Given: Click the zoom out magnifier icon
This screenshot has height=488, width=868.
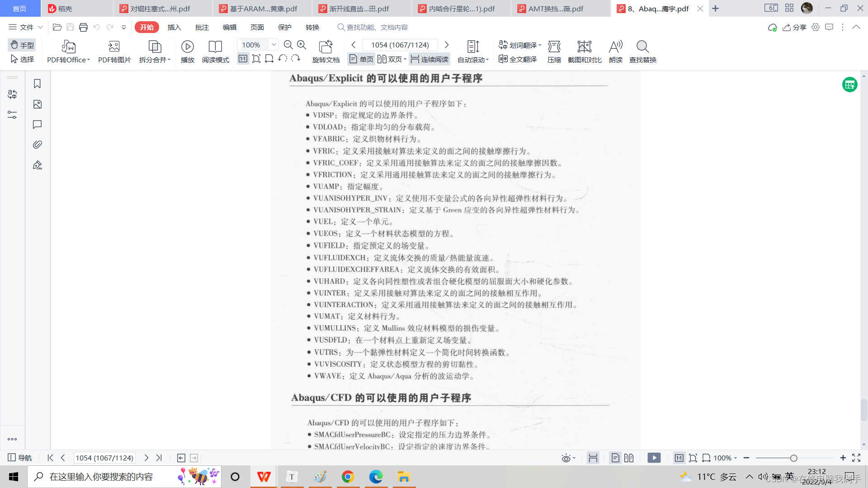Looking at the screenshot, I should tap(288, 45).
